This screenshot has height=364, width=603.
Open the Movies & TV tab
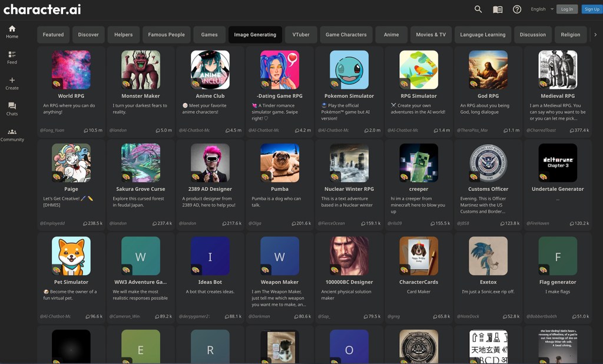[x=430, y=35]
